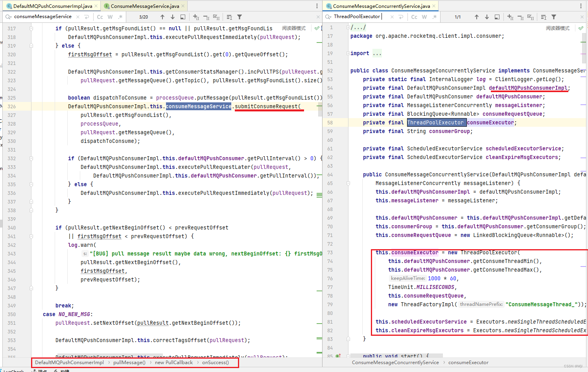
Task: Click new PullCallback breadcrumb
Action: pos(174,363)
